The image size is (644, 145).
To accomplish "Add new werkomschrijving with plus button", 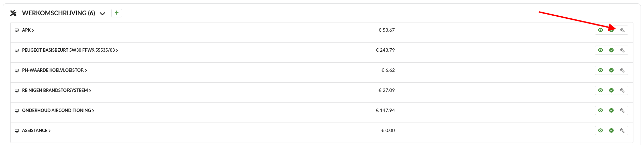I will click(x=117, y=13).
